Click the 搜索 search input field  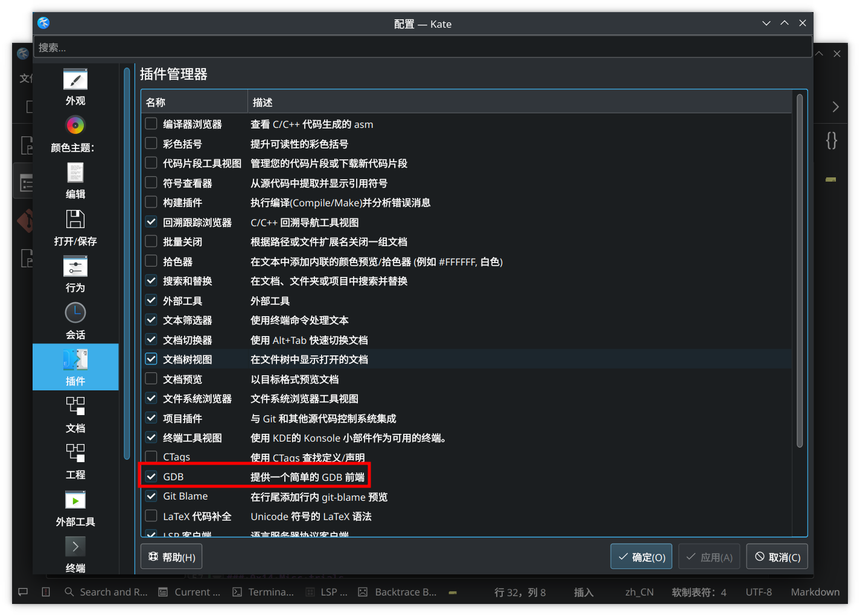(422, 47)
